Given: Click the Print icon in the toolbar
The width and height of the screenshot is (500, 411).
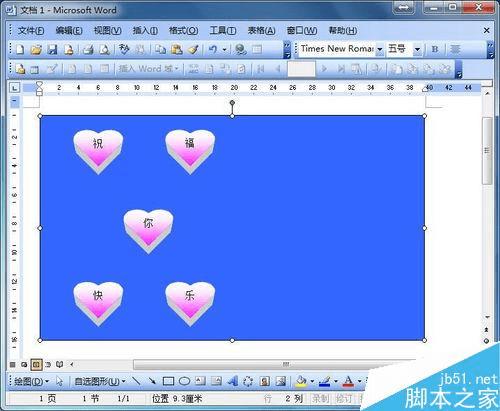Looking at the screenshot, I should point(88,50).
